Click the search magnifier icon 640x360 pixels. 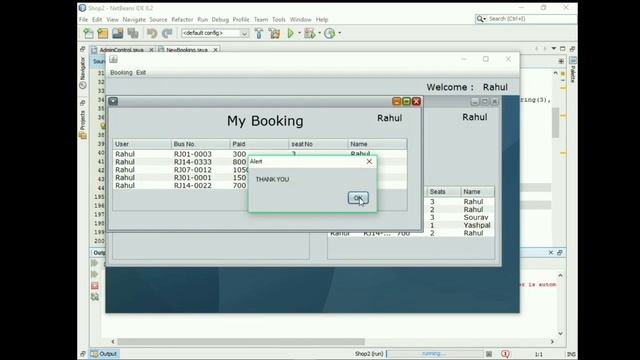point(480,19)
